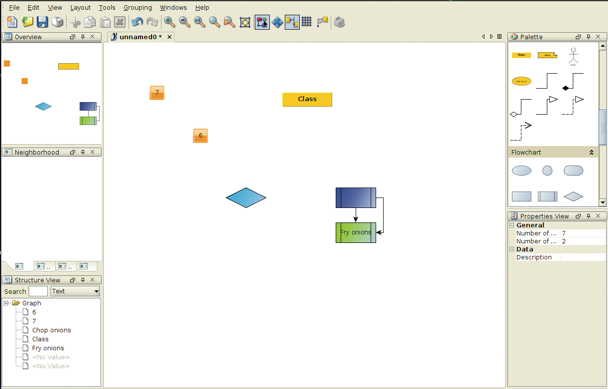Screen dimensions: 608x389
Task: Toggle the grid display toolbar button
Action: [307, 22]
